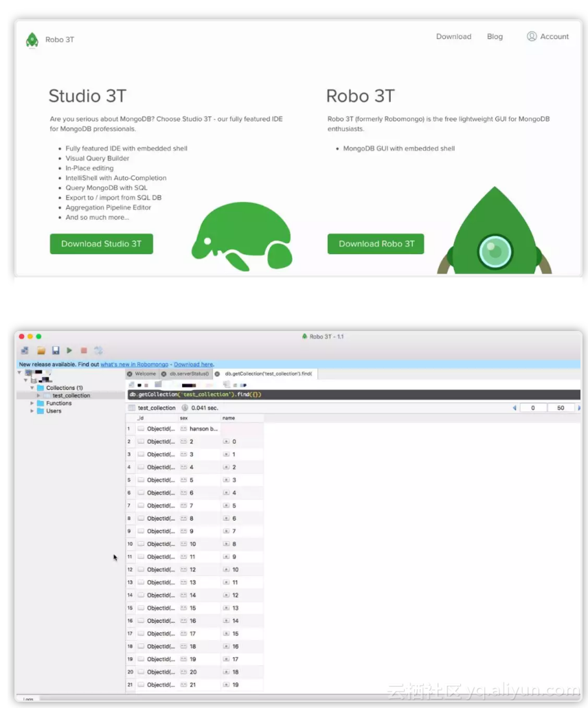Viewport: 588px width, 708px height.
Task: Collapse the Collections (1) folder arrow
Action: [x=32, y=388]
